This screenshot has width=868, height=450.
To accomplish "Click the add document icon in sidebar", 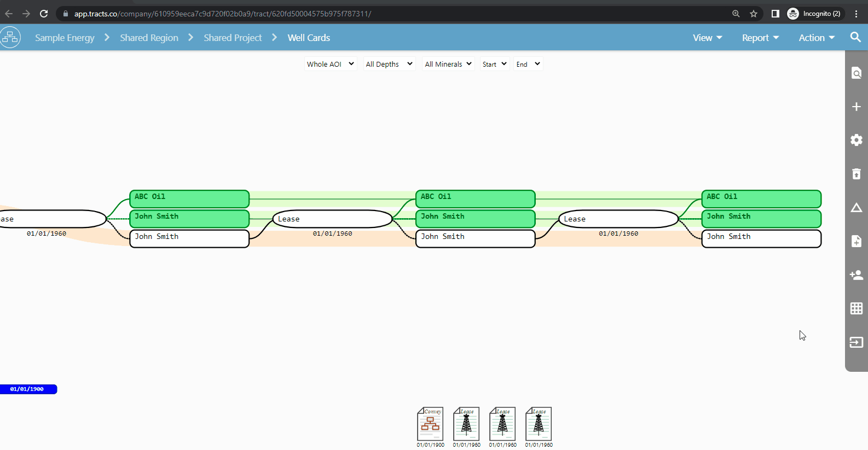I will (x=857, y=241).
